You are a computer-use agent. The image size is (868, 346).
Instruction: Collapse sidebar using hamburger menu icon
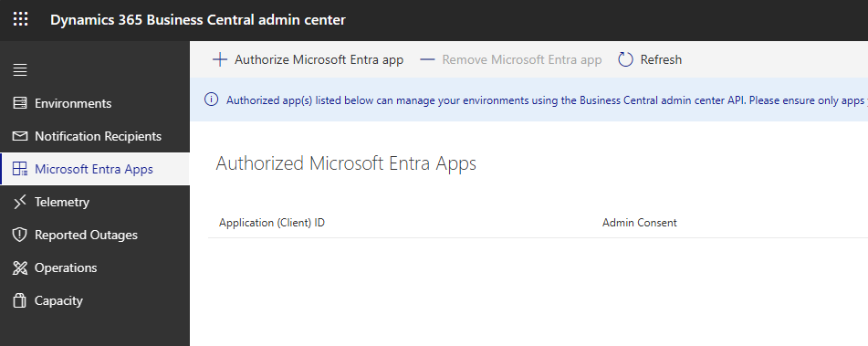click(x=20, y=70)
